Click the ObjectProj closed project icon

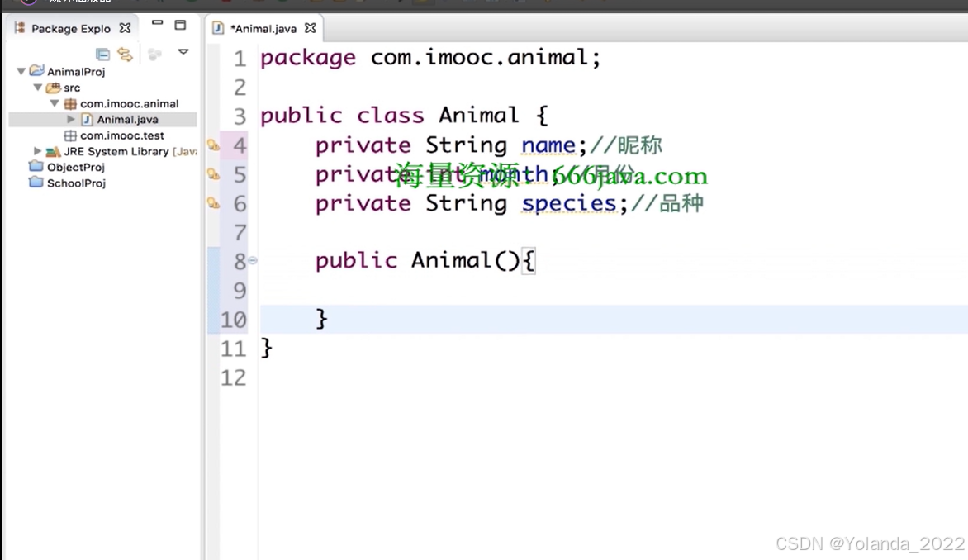click(x=36, y=166)
